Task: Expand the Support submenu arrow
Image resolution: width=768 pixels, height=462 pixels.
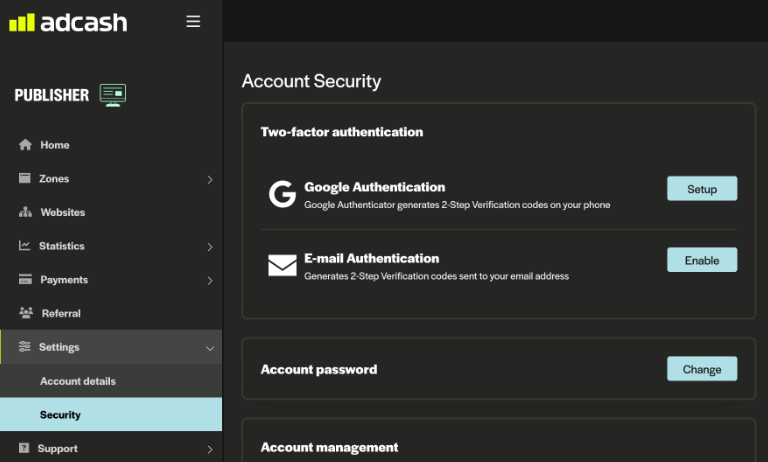Action: [x=210, y=449]
